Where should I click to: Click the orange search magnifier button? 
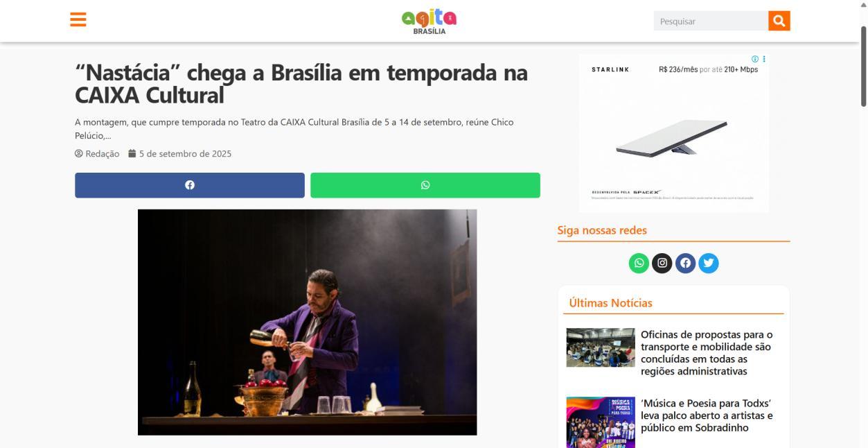[x=779, y=21]
